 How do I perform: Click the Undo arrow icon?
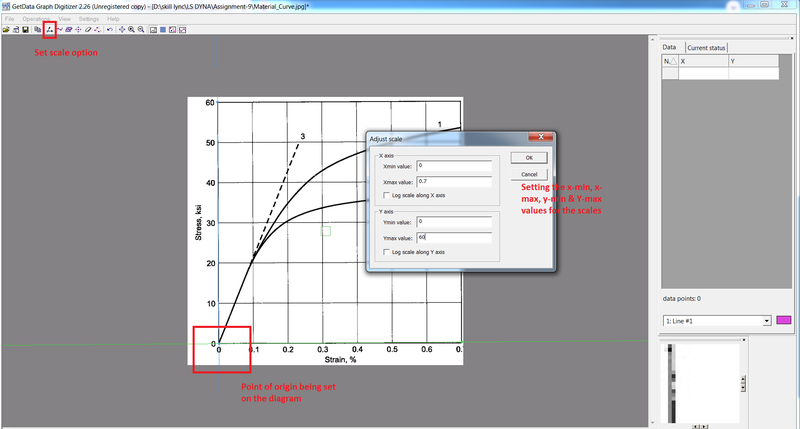pyautogui.click(x=108, y=30)
